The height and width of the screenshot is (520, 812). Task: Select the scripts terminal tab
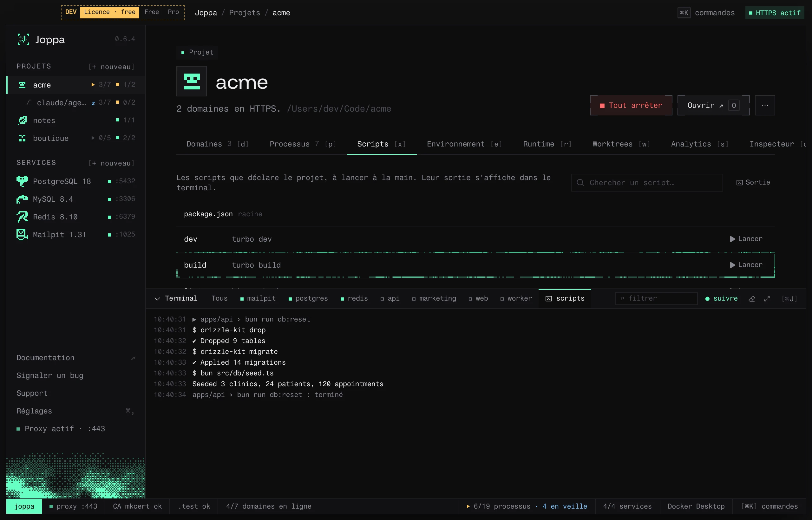coord(565,298)
